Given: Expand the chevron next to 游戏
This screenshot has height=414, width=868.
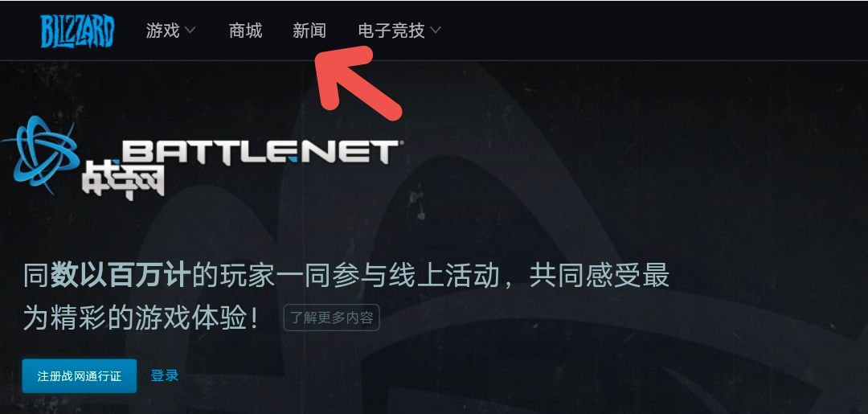Looking at the screenshot, I should [190, 30].
